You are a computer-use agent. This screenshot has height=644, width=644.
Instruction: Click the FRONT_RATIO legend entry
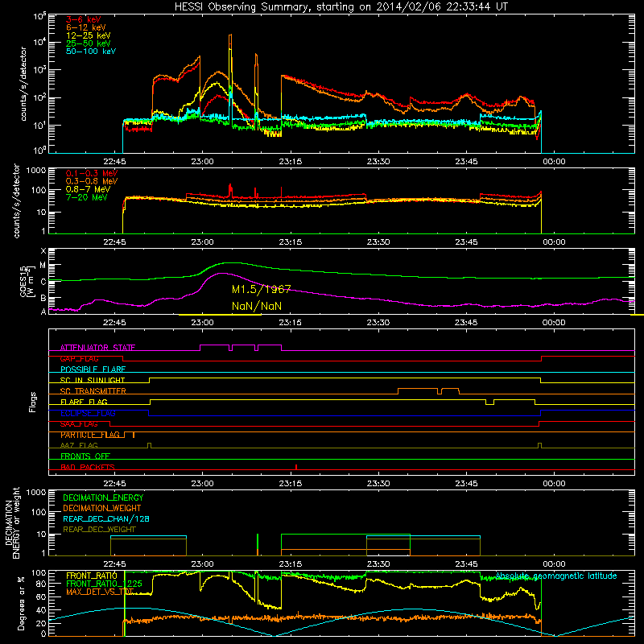[x=92, y=576]
